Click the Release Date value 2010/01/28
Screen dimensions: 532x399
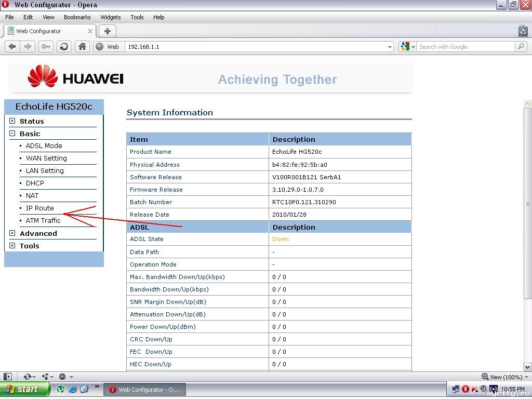(x=289, y=215)
